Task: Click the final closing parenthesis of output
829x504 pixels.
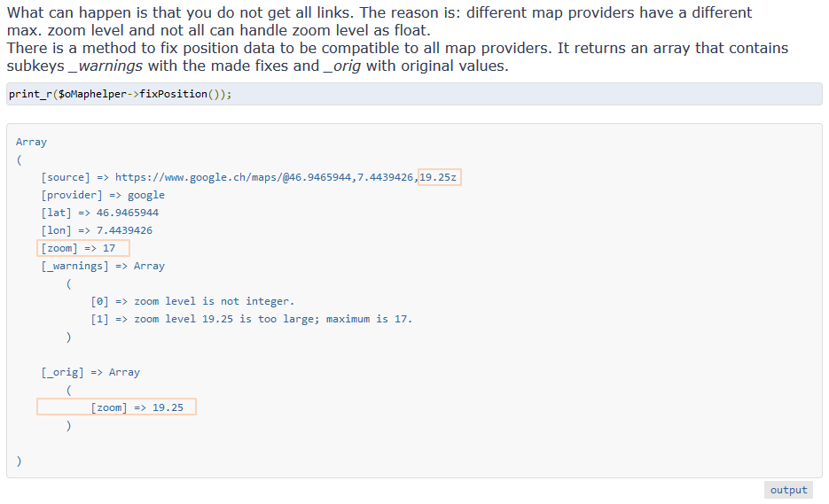Action: [19, 461]
